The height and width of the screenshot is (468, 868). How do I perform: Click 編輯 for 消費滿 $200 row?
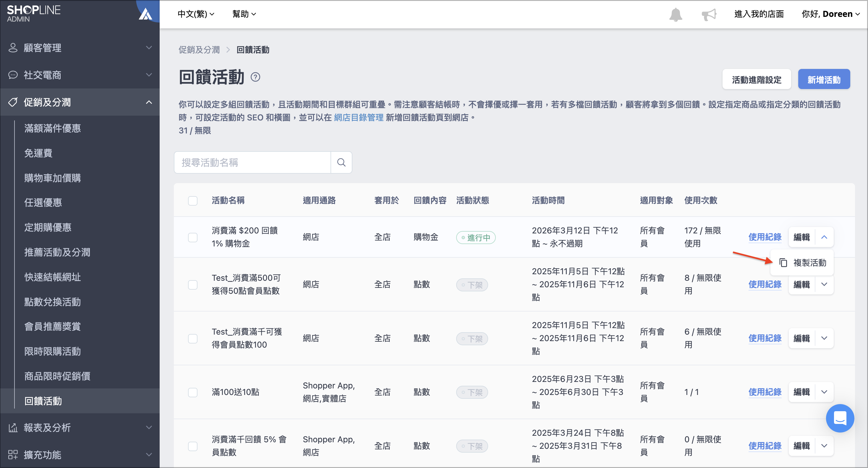pyautogui.click(x=801, y=237)
